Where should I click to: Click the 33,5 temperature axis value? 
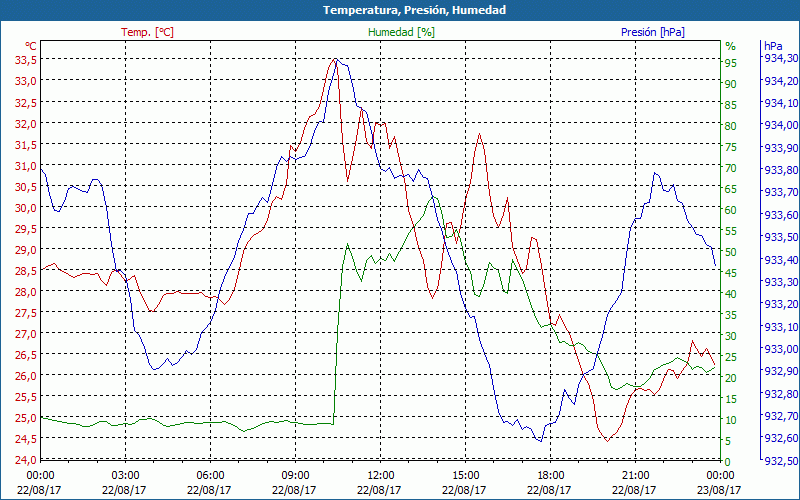click(25, 60)
